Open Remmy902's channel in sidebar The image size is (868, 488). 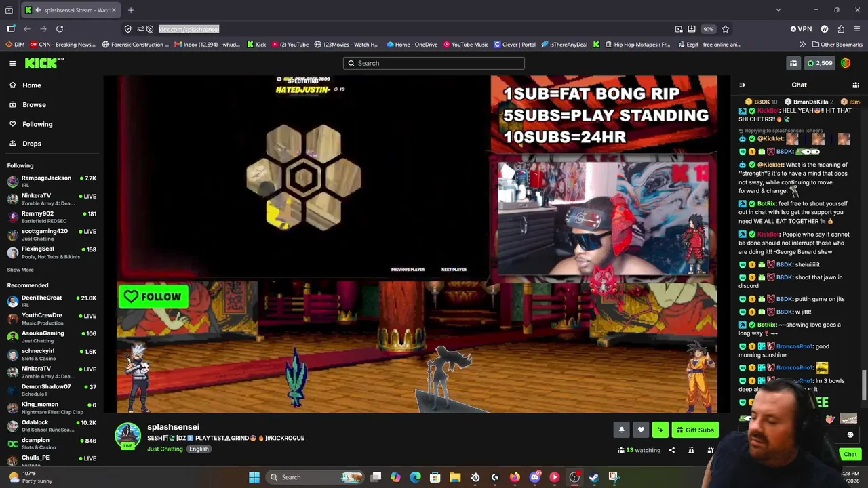(x=52, y=217)
